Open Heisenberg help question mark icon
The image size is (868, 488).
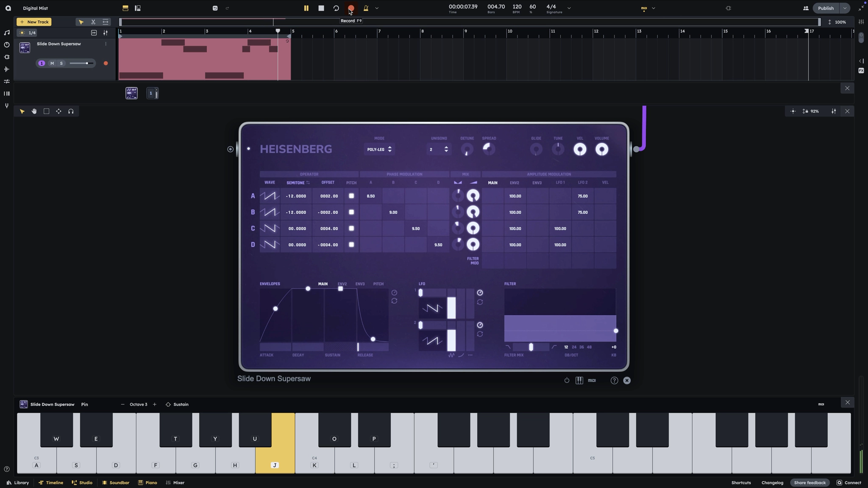614,380
